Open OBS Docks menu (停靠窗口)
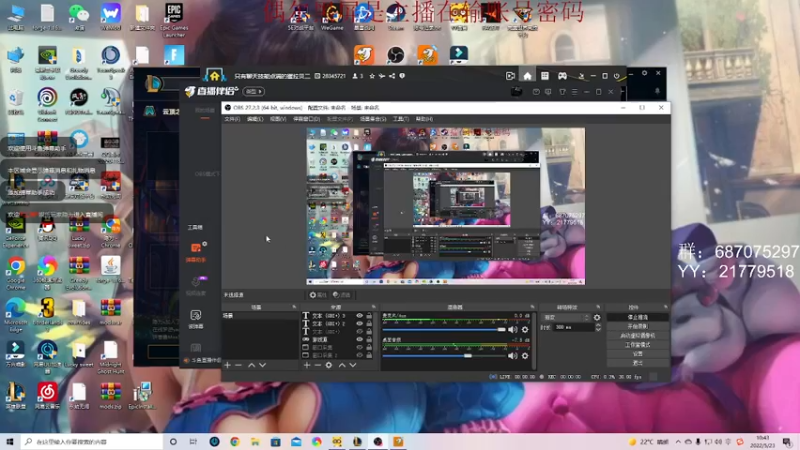 tap(307, 119)
